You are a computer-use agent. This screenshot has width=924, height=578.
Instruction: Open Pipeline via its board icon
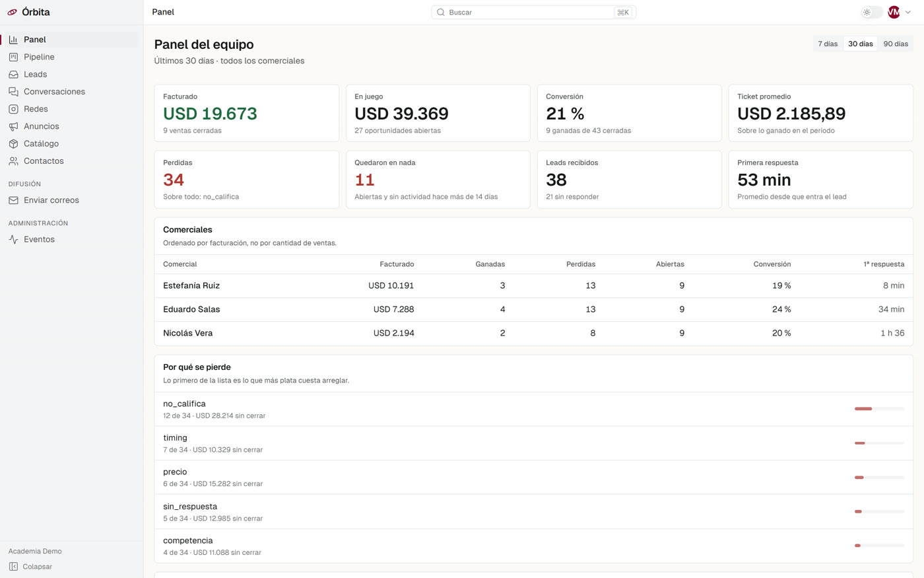click(x=13, y=57)
